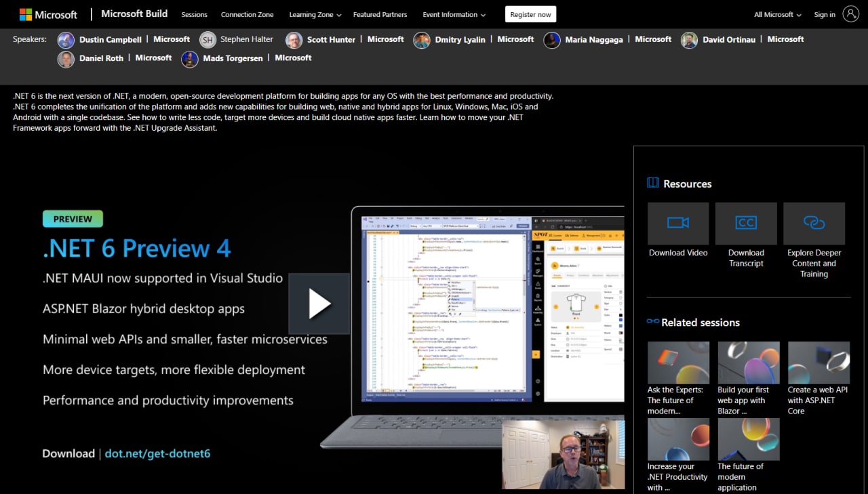Click the Maria Naggaga speaker name

pos(594,40)
